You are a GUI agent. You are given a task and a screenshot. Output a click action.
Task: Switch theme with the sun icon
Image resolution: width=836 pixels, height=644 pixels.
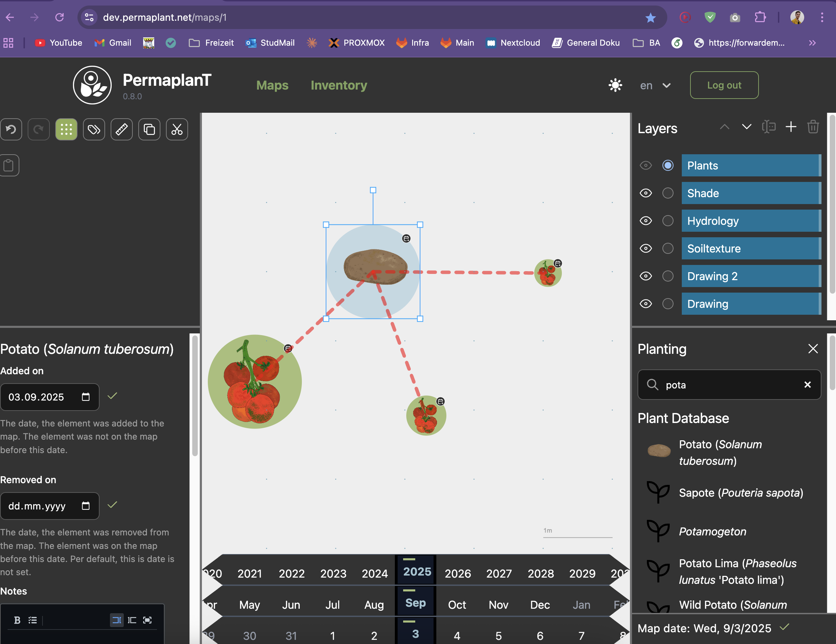(615, 85)
